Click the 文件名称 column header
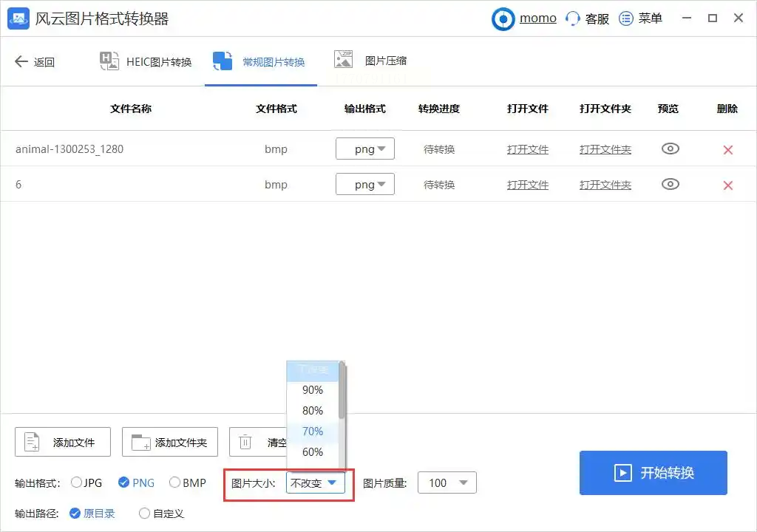The image size is (757, 532). [131, 109]
